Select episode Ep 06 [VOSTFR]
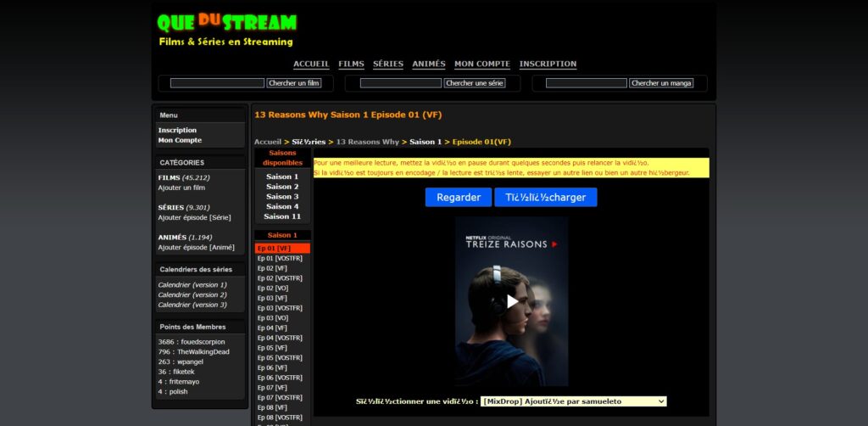The image size is (868, 426). (280, 378)
